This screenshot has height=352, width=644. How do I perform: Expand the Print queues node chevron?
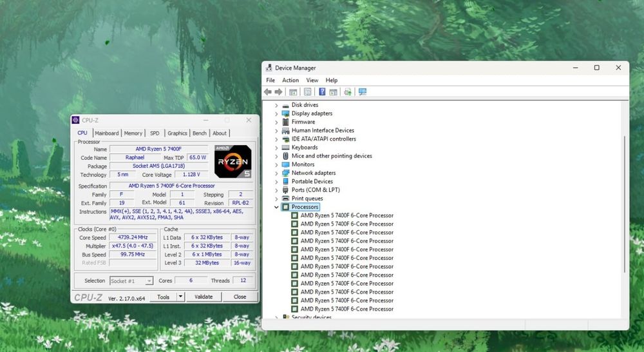pos(276,199)
